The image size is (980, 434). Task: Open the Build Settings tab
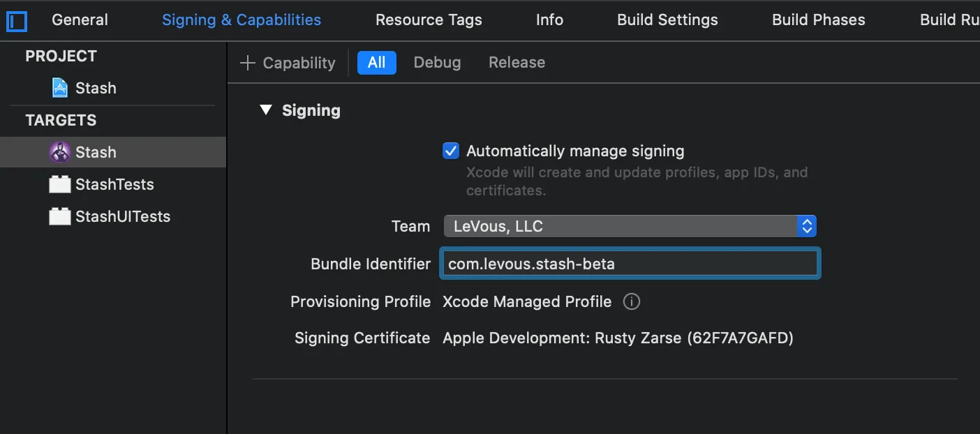pyautogui.click(x=667, y=20)
